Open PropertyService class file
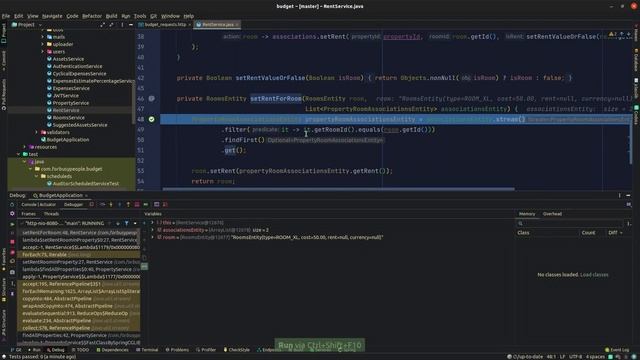The image size is (640, 360). [70, 103]
